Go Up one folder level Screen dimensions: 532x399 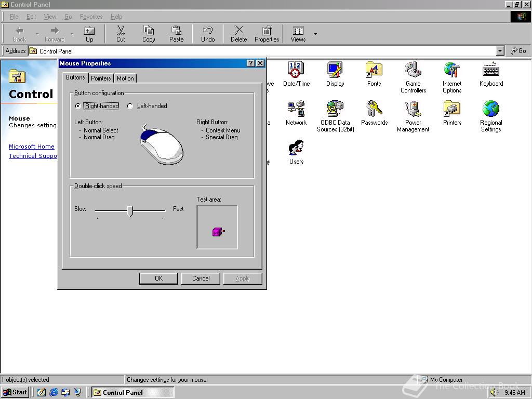(89, 34)
